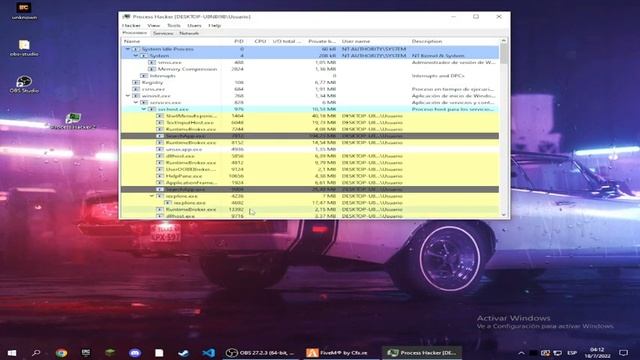Viewport: 640px width, 360px height.
Task: Click the process list scrollbar up arrow
Action: (x=503, y=41)
